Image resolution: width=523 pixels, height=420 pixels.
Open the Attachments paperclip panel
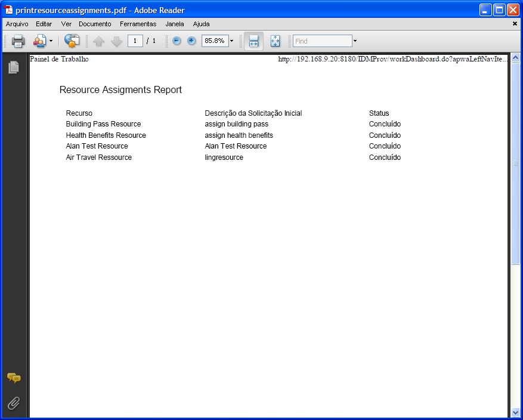click(x=14, y=404)
